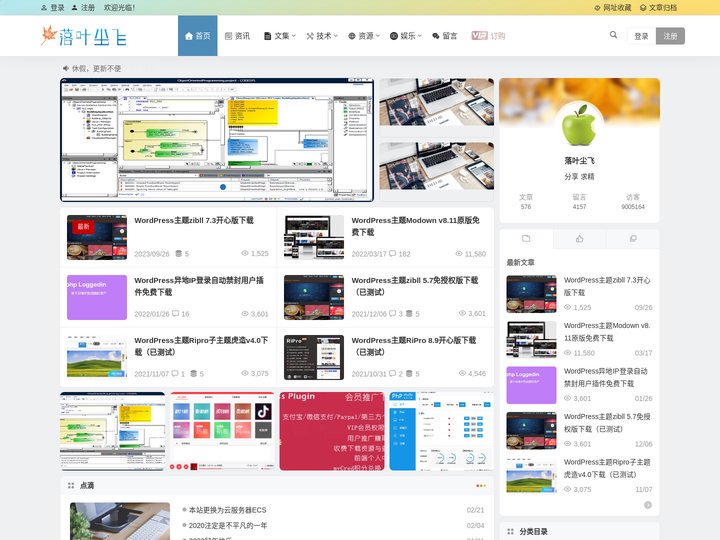
Task: Click the Modown multi-device thumbnail in article list
Action: coord(314,237)
